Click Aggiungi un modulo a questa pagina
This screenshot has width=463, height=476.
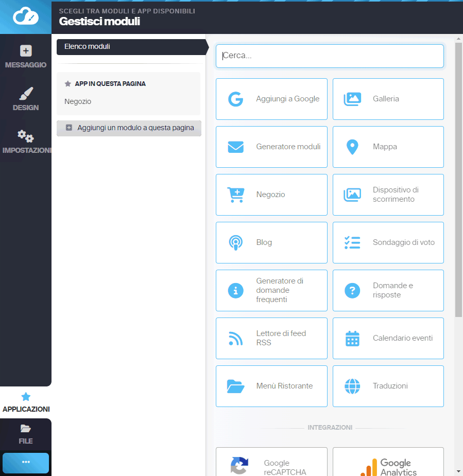click(x=129, y=128)
